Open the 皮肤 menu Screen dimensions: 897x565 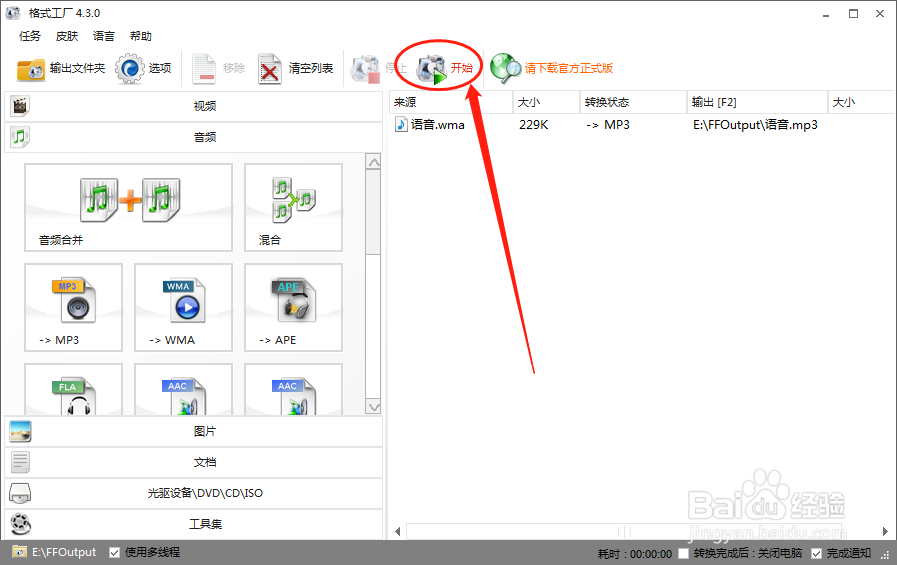click(x=66, y=36)
